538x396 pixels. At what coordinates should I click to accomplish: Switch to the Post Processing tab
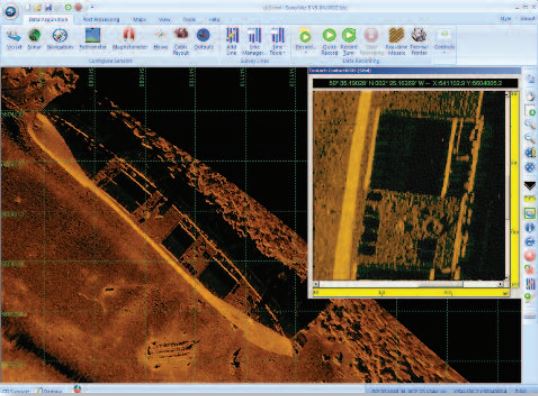101,20
